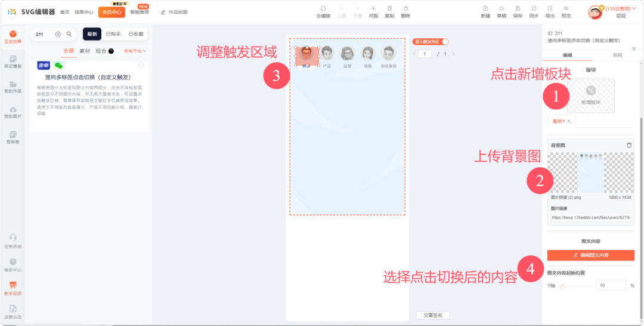Switch to the 已收藏 tab
The image size is (644, 326).
click(x=135, y=34)
